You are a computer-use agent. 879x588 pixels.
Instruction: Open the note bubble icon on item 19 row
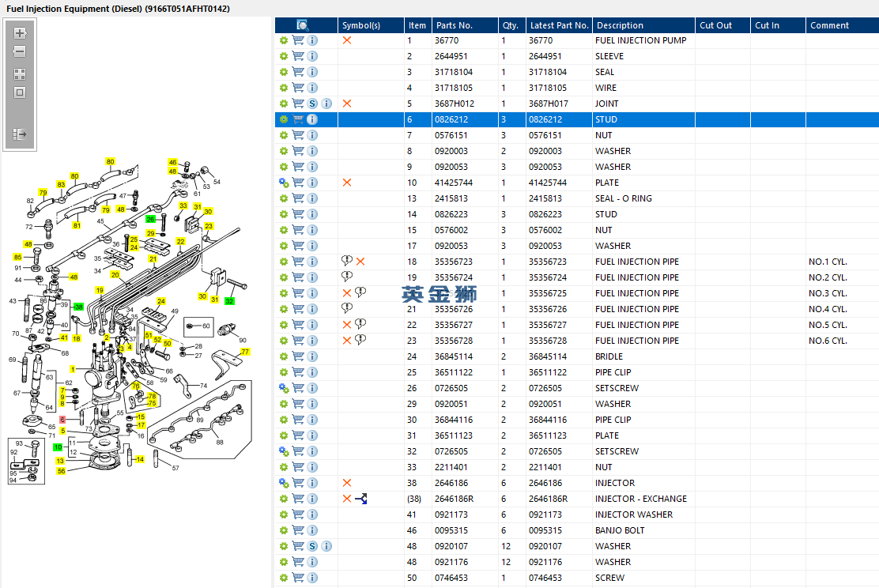coord(347,277)
